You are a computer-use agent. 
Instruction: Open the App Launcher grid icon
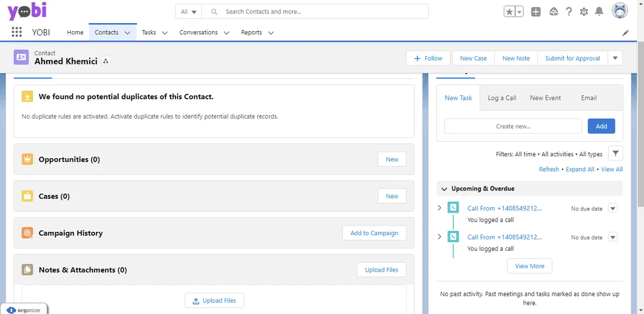click(x=17, y=32)
